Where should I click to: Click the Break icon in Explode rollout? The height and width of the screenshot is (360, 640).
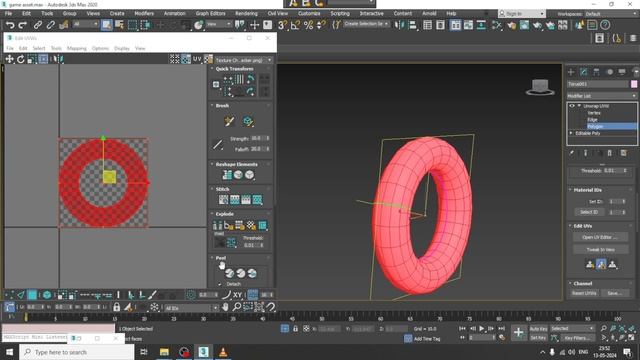[217, 225]
